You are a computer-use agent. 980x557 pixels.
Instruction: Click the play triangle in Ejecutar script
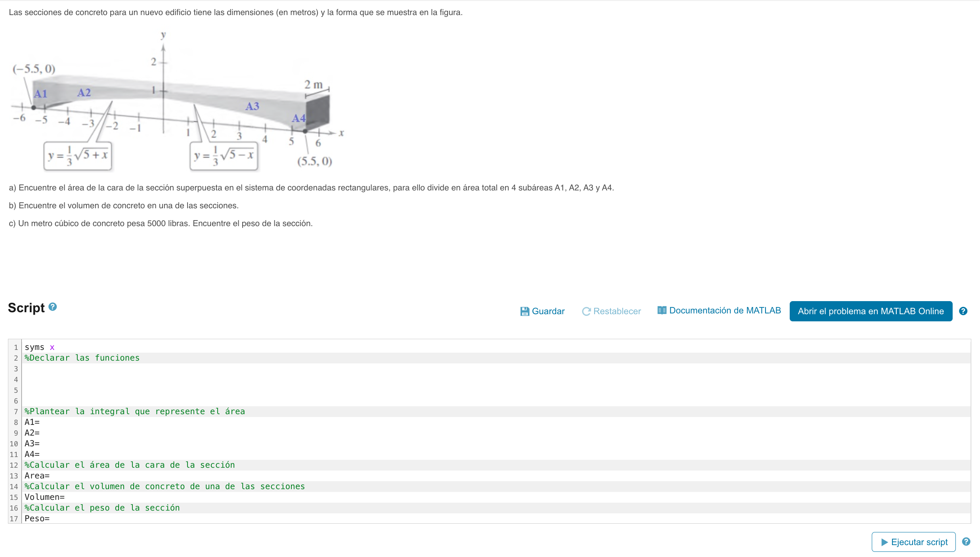(884, 542)
